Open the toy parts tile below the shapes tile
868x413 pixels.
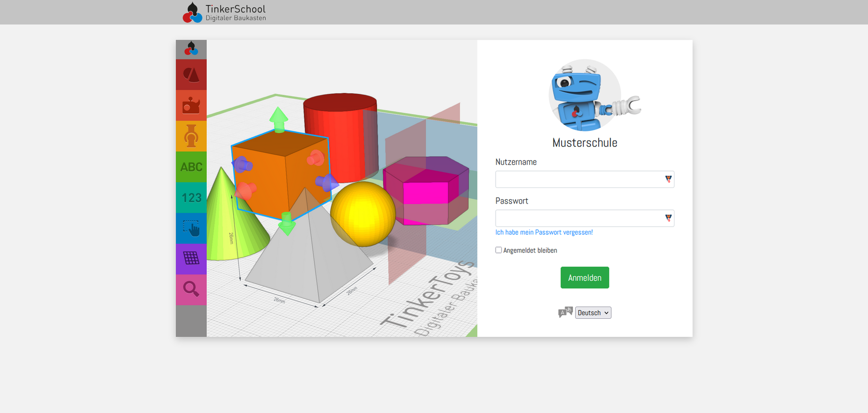(x=191, y=105)
